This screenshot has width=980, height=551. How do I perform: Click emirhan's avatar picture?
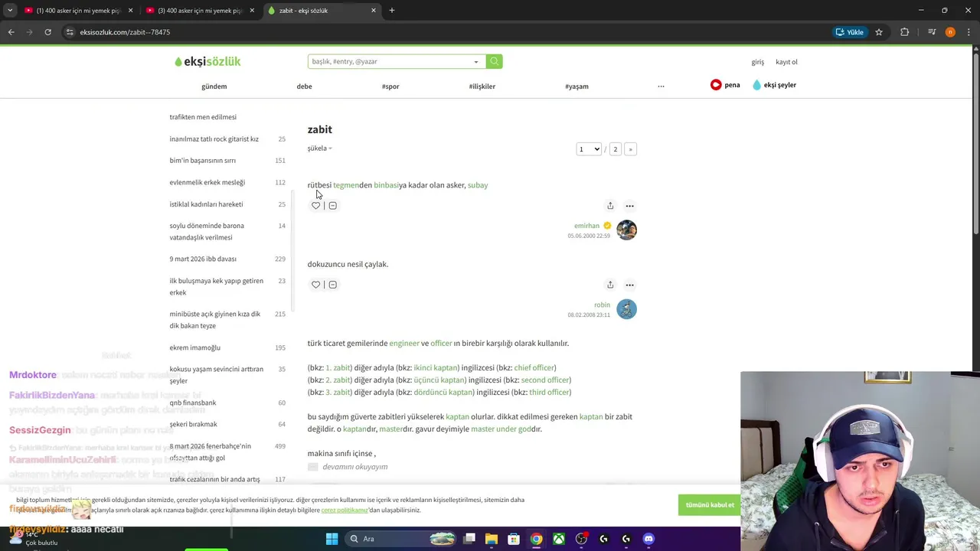tap(626, 230)
